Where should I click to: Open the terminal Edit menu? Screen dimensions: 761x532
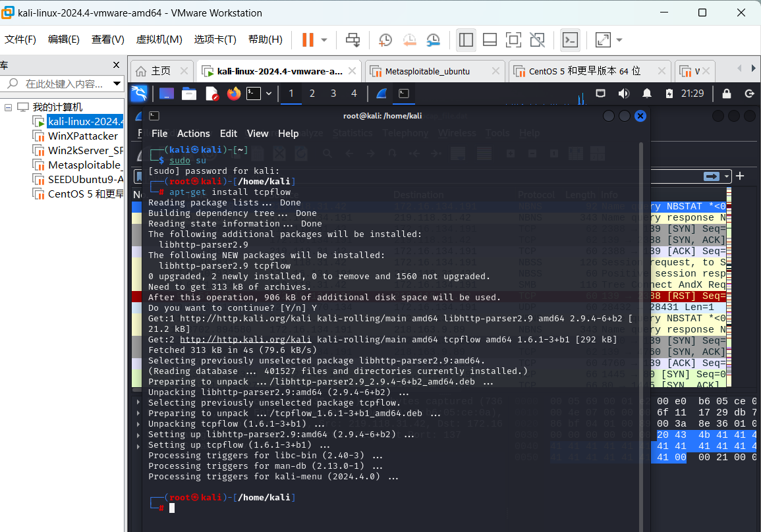[228, 134]
